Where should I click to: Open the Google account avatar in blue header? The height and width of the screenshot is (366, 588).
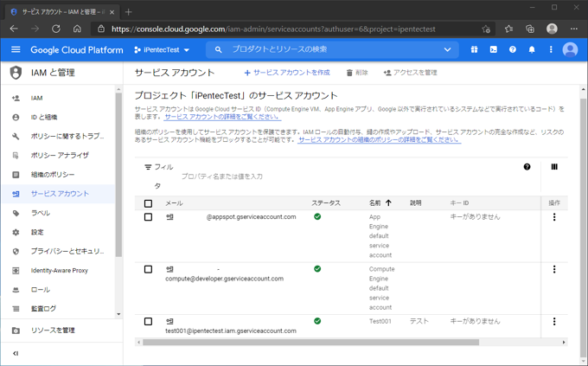(570, 49)
